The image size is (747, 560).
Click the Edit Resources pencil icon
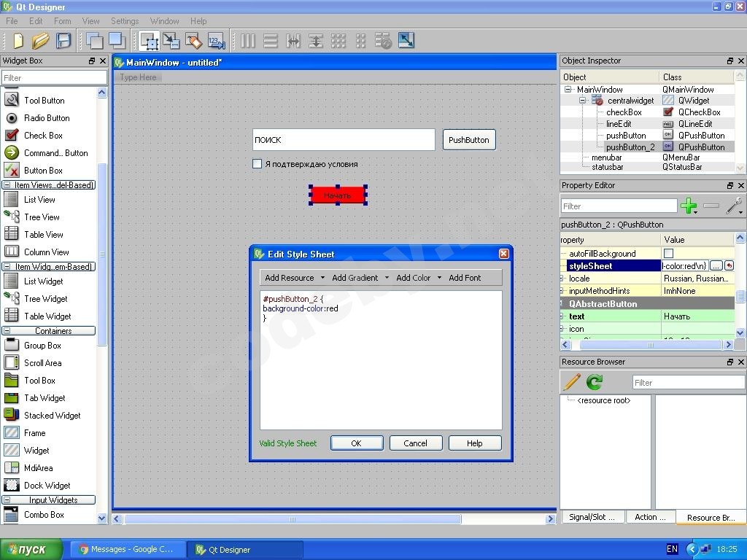[572, 382]
